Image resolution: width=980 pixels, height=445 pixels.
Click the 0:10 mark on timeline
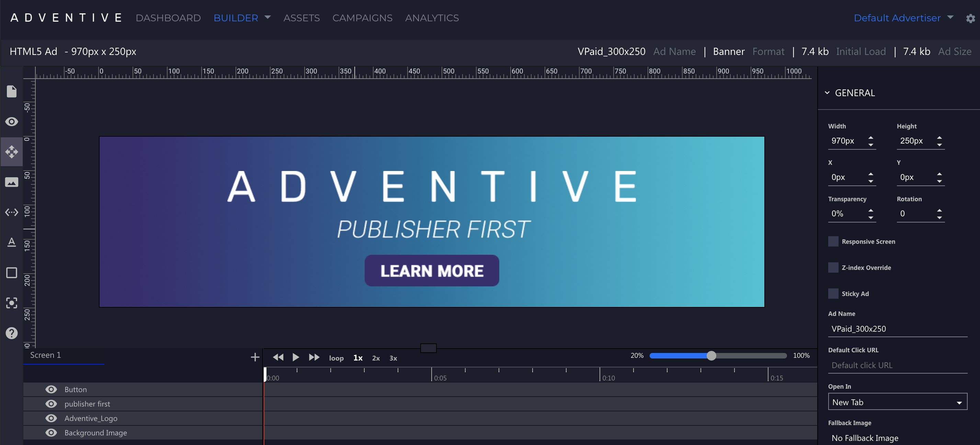click(608, 378)
